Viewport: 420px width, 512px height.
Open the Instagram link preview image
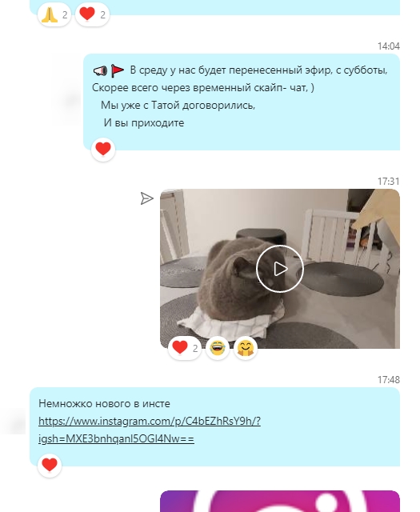click(280, 502)
